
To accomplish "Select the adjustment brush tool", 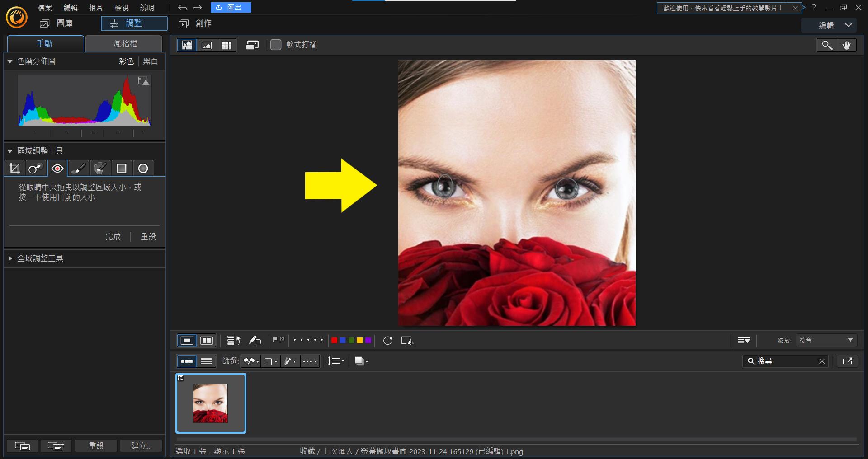I will click(x=79, y=169).
